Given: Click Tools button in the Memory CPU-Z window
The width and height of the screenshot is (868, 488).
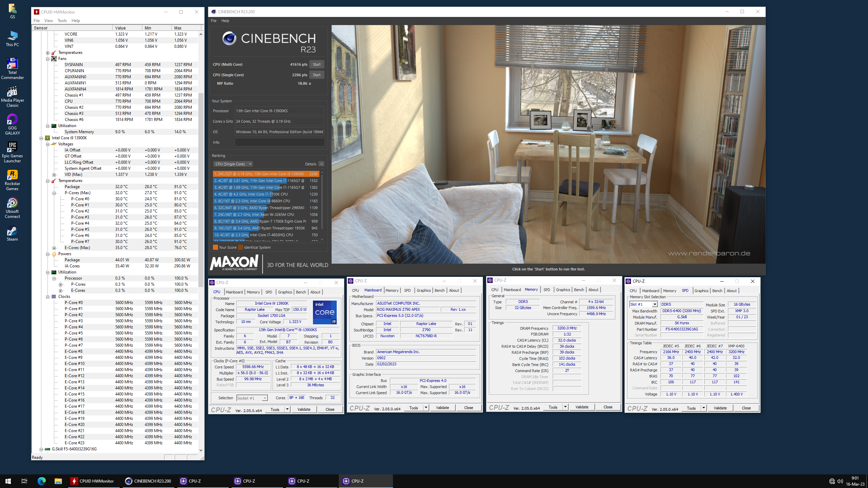Looking at the screenshot, I should 553,407.
